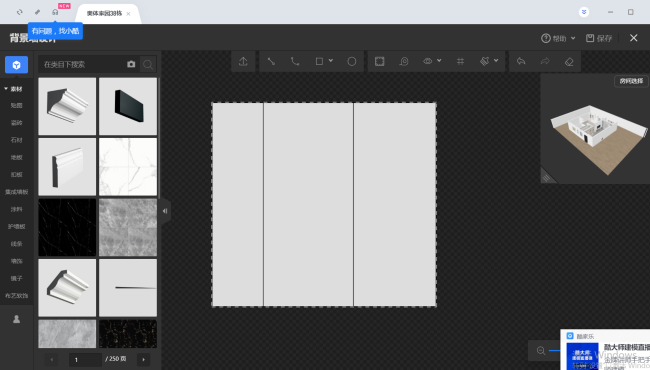The height and width of the screenshot is (370, 650).
Task: Select the 涂料 category
Action: click(17, 209)
